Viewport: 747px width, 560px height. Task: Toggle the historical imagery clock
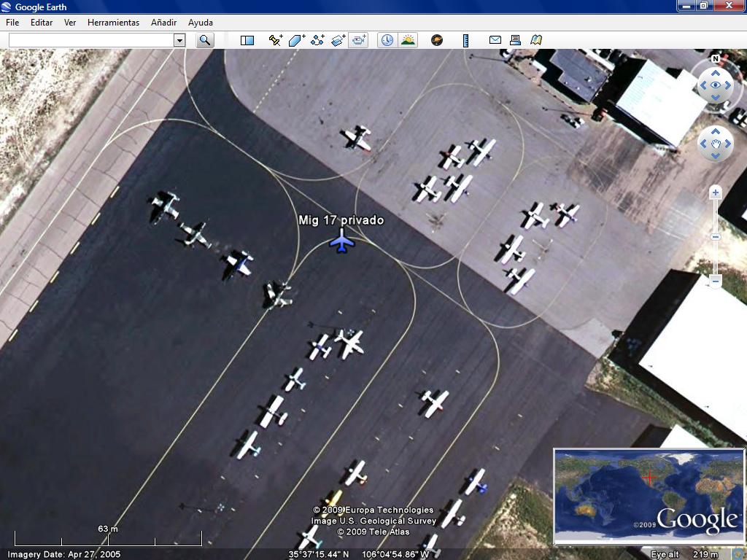click(387, 40)
